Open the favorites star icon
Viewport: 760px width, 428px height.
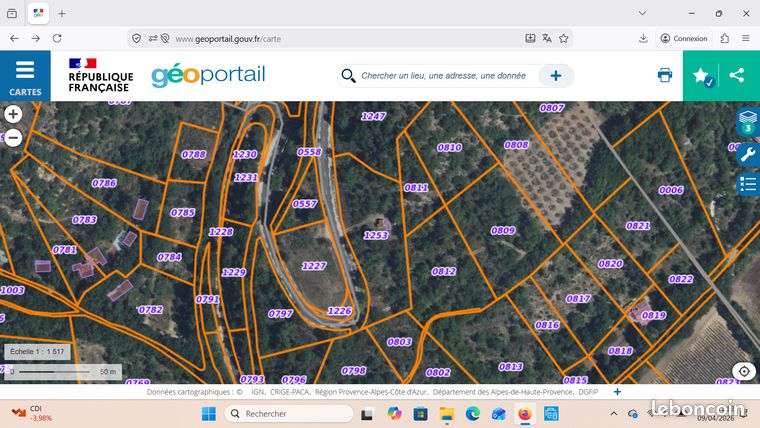(x=701, y=76)
